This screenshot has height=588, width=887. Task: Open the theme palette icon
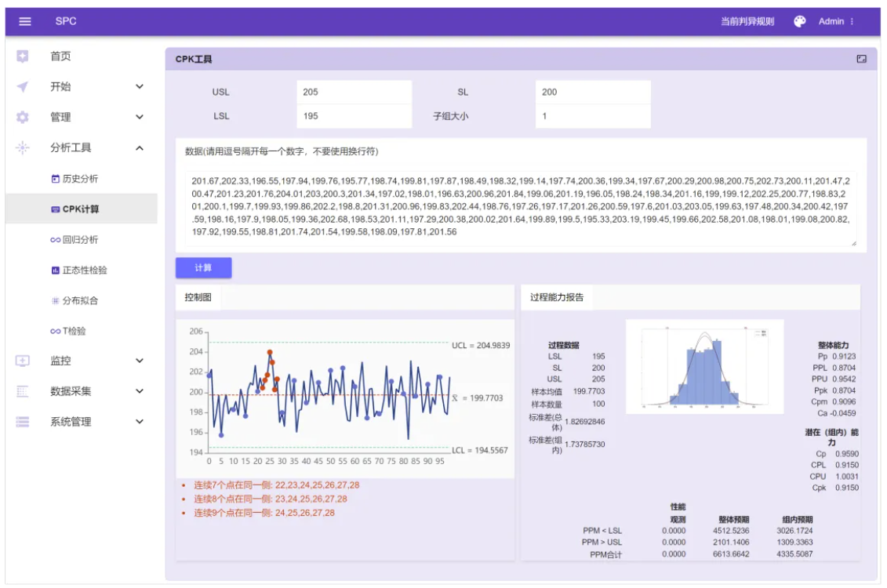tap(799, 21)
